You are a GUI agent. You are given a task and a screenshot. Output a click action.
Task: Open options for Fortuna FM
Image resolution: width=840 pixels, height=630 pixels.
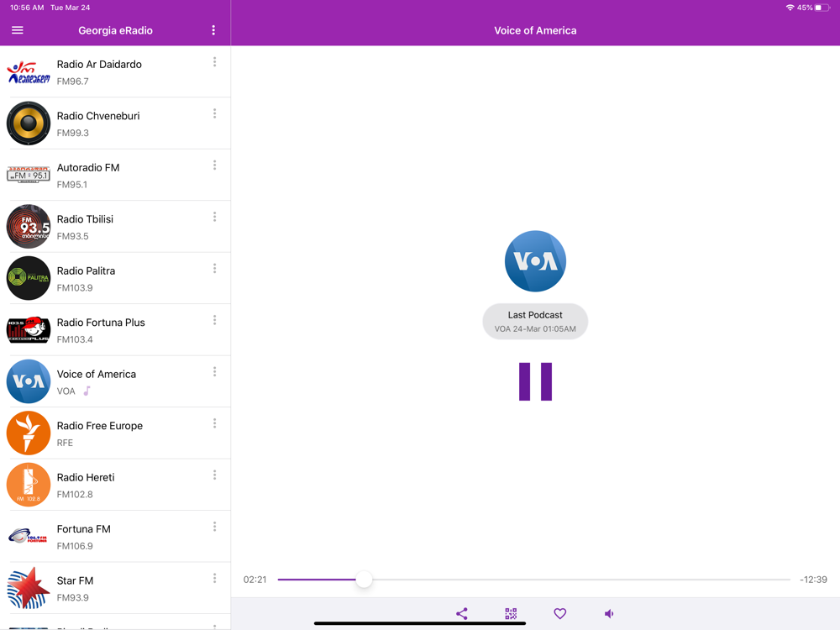(x=215, y=528)
